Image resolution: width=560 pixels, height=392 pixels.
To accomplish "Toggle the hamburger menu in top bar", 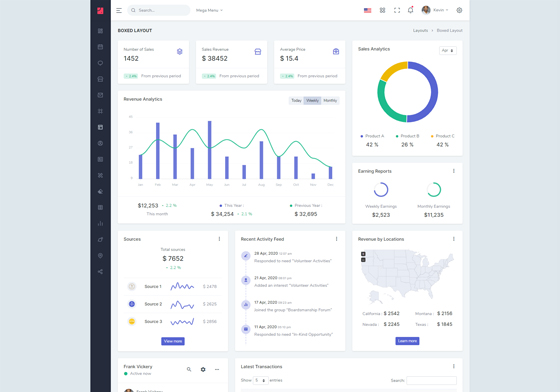I will tap(119, 10).
